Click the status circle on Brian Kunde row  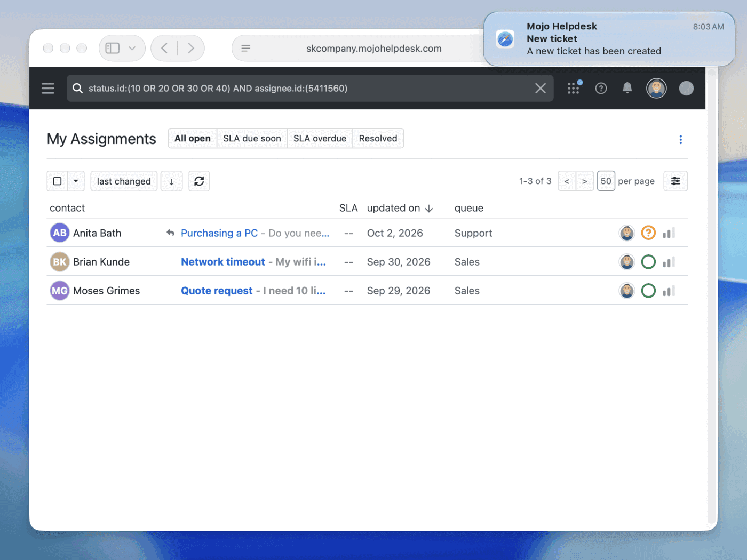648,262
